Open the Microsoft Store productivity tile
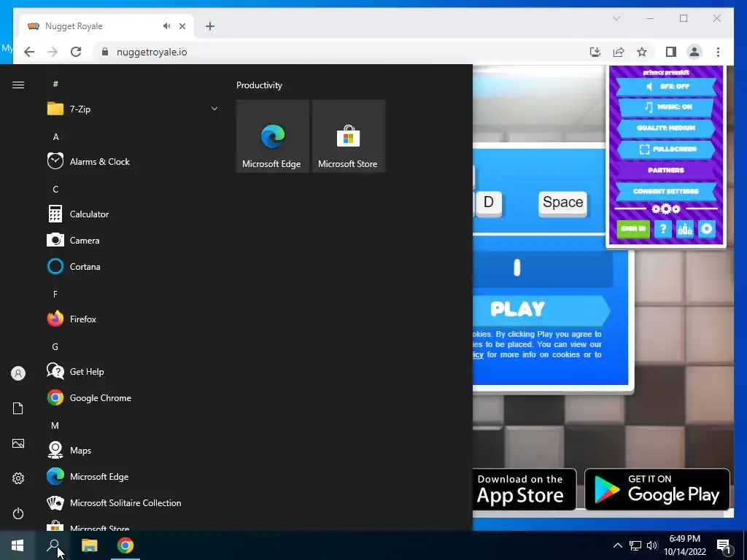The height and width of the screenshot is (560, 747). pyautogui.click(x=348, y=136)
